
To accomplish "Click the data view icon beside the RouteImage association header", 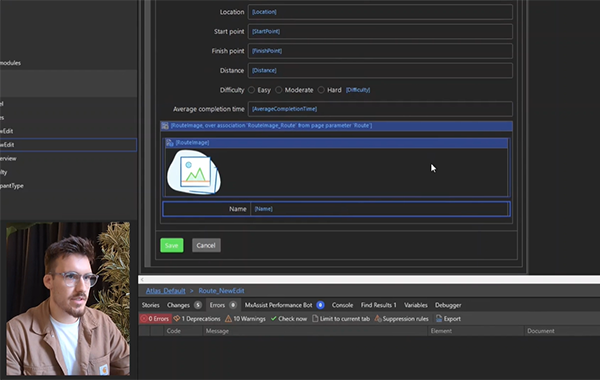I will click(165, 126).
